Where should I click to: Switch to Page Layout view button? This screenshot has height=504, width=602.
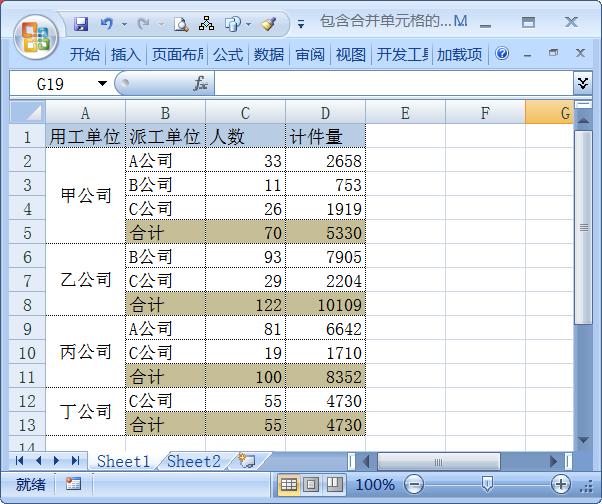(311, 484)
